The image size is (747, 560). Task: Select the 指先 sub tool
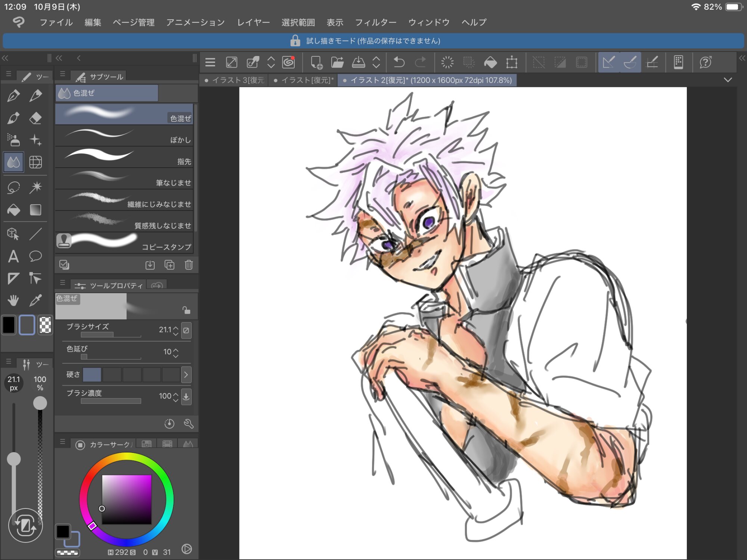point(124,157)
